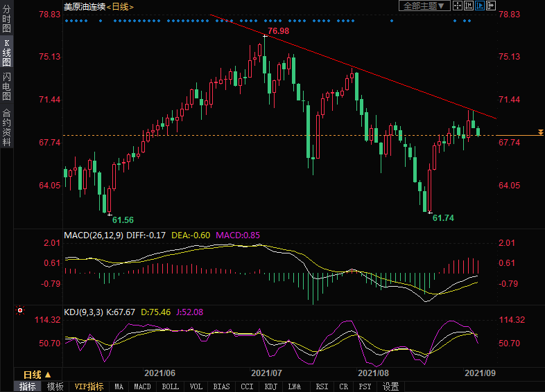Screen dimensions: 545x392
Task: Open the 闪电图 sidebar tab
Action: coord(6,87)
